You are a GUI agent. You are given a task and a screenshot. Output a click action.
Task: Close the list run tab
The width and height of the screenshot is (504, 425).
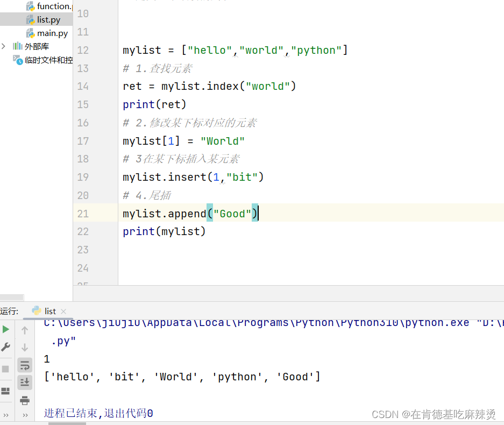click(x=63, y=311)
